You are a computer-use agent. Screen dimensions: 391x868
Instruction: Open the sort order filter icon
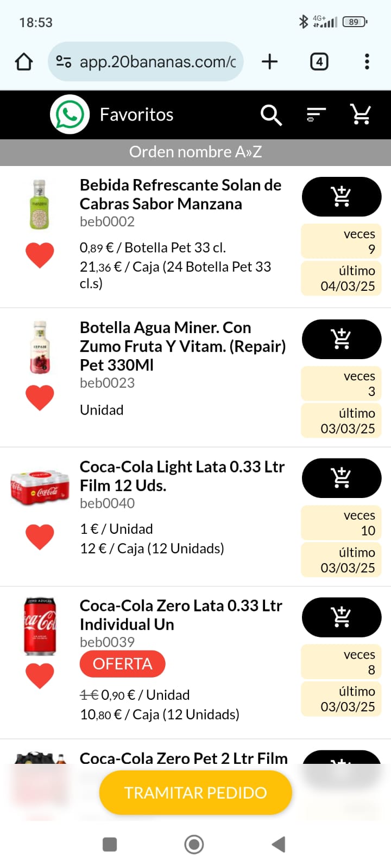316,114
